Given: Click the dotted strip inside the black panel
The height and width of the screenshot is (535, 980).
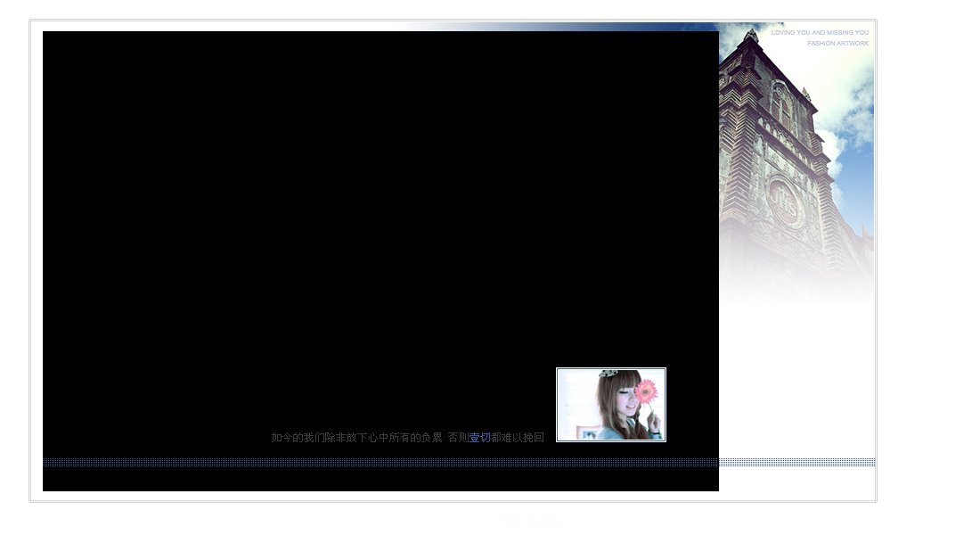Looking at the screenshot, I should click(x=380, y=463).
